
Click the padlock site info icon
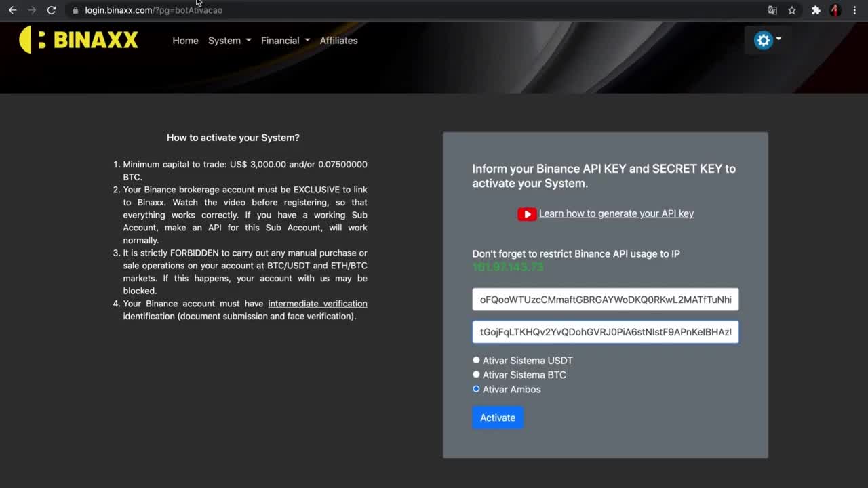(75, 10)
